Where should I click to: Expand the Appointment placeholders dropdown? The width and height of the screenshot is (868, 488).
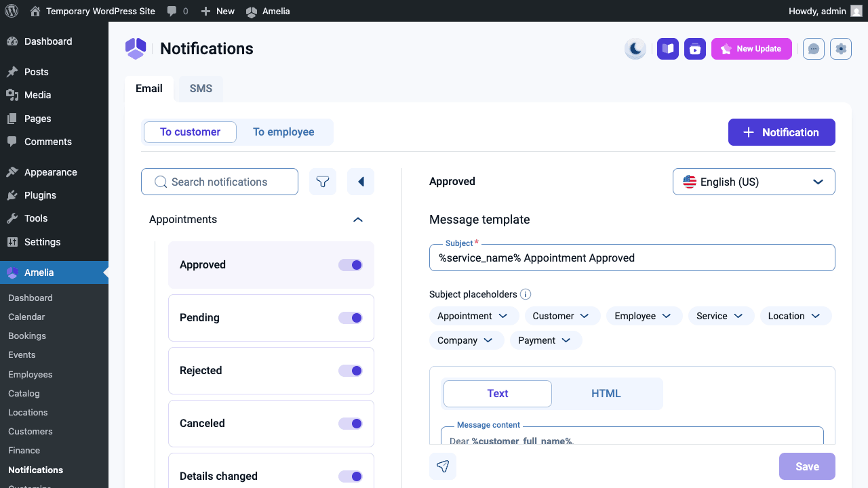(x=474, y=316)
